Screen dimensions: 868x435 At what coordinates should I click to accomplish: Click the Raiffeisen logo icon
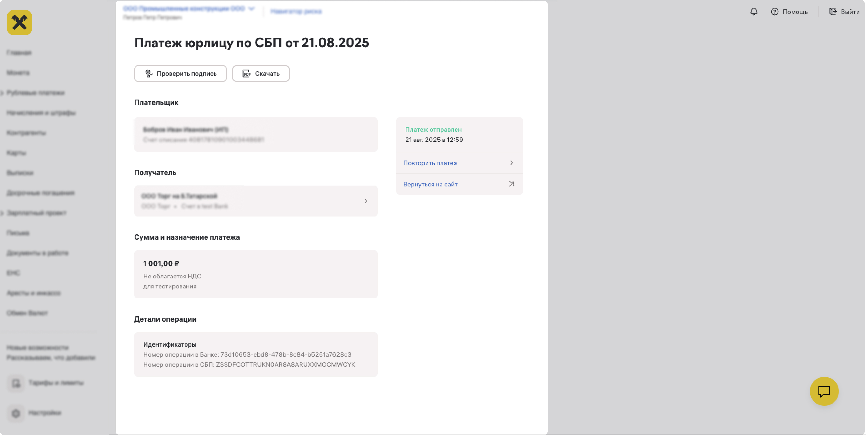coord(20,23)
